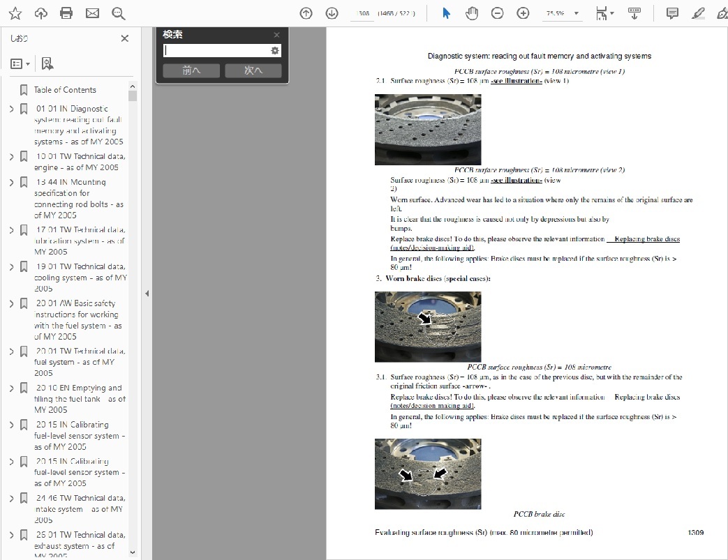
Task: Add document to favorites with star icon
Action: tap(15, 13)
